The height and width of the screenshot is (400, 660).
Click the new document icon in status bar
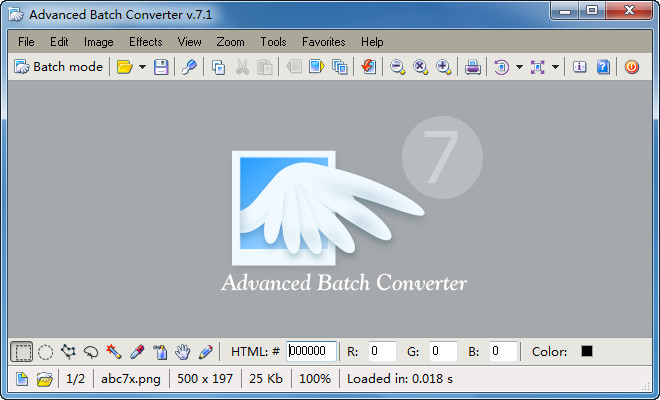coord(22,379)
